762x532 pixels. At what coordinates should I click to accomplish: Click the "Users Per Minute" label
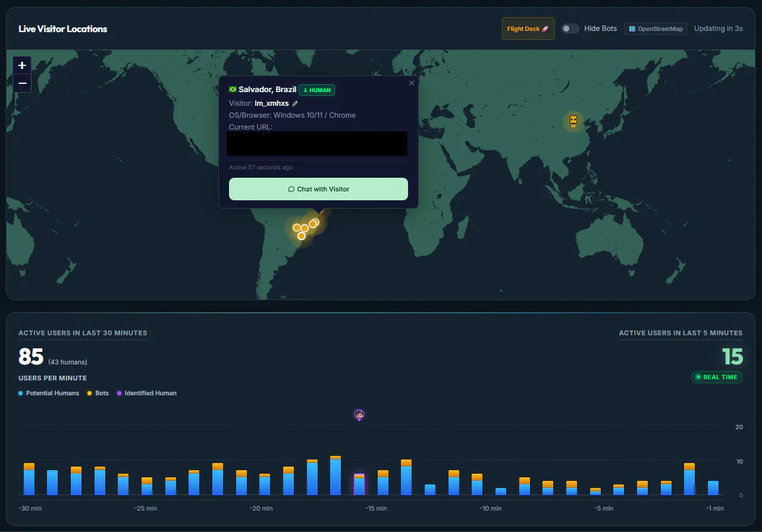coord(52,378)
